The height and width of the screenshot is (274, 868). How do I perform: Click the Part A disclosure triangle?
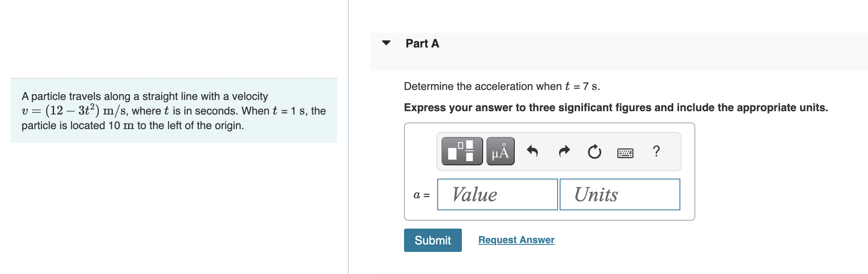[386, 43]
